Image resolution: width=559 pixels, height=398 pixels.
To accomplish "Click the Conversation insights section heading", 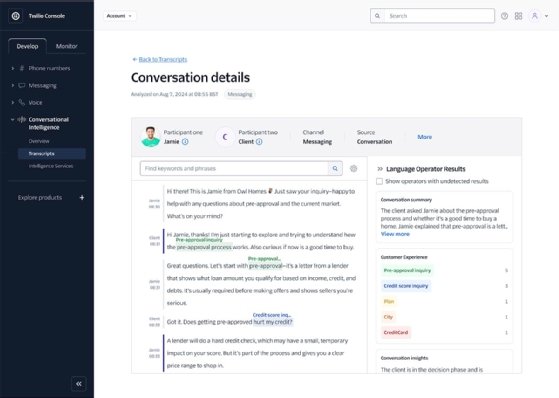I will pos(404,358).
